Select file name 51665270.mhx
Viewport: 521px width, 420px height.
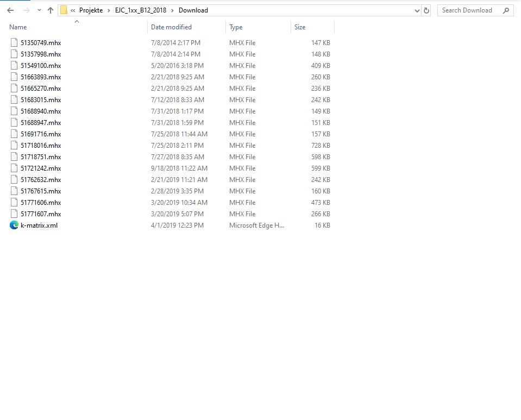pos(41,89)
